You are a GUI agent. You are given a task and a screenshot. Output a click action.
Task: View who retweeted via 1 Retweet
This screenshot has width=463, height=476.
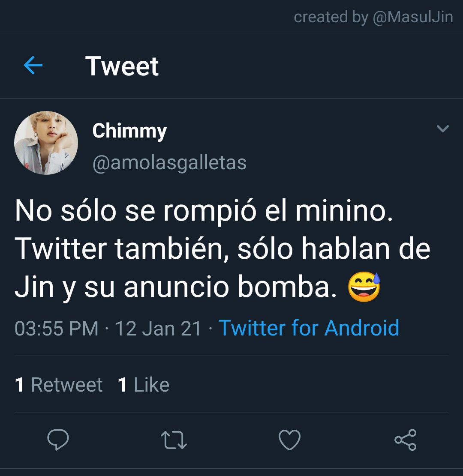tap(59, 385)
